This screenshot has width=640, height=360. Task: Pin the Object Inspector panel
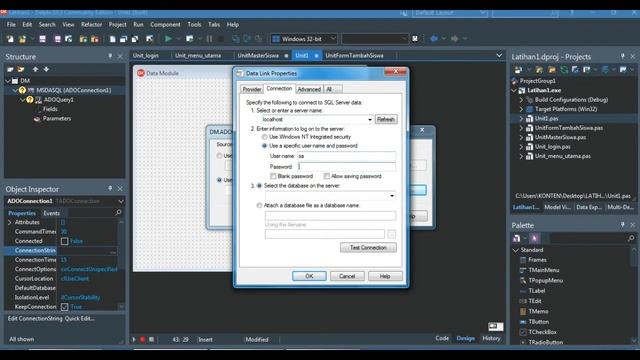[x=110, y=189]
